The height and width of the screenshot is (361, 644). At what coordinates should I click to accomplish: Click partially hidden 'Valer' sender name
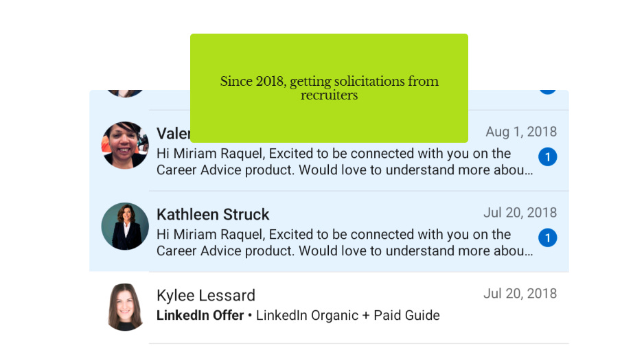[x=173, y=133]
